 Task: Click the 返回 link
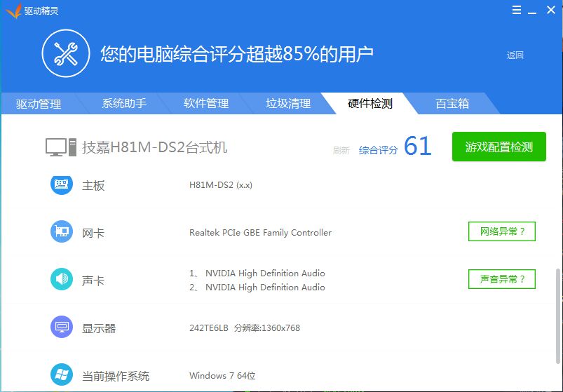515,55
